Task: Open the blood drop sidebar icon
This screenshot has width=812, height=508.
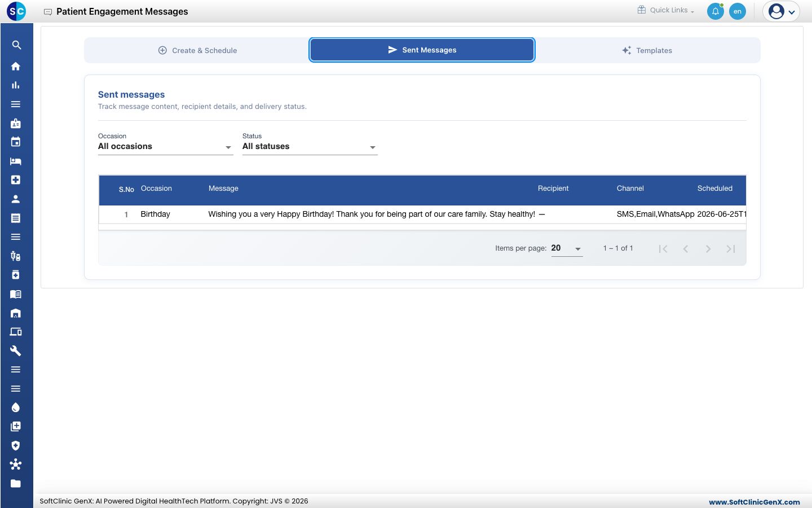Action: 16,408
